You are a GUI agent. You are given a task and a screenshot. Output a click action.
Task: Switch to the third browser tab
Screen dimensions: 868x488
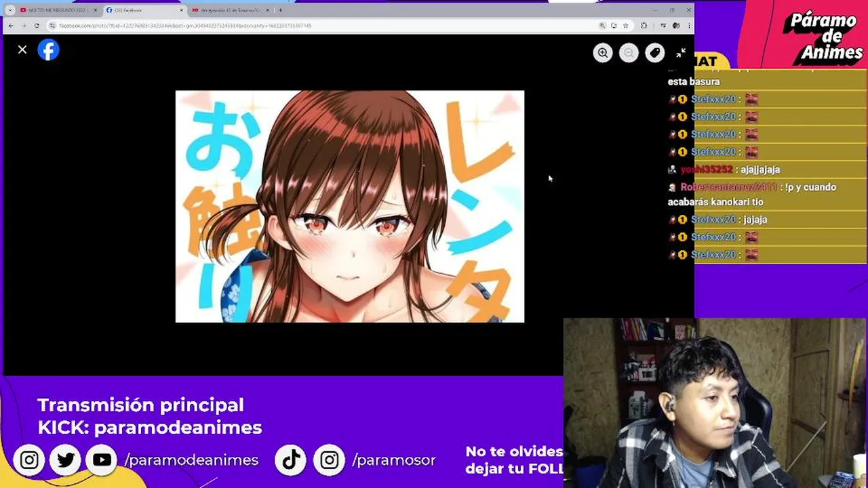(230, 10)
